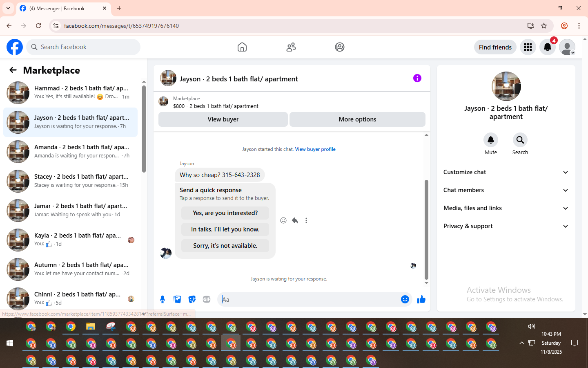
Task: Open Jayson listing thumbnail in right panel
Action: [506, 86]
